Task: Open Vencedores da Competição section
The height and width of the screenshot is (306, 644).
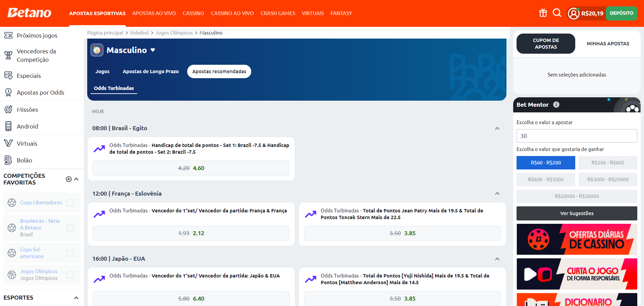Action: coord(8,55)
